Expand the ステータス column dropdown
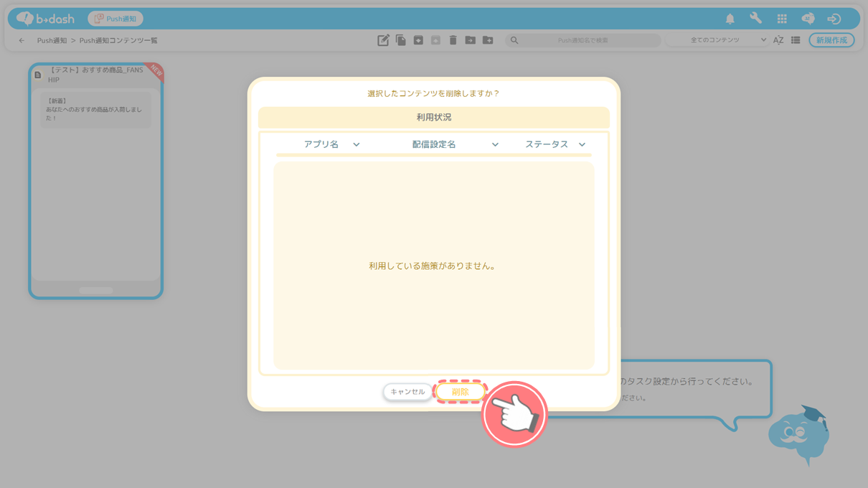 pos(582,144)
